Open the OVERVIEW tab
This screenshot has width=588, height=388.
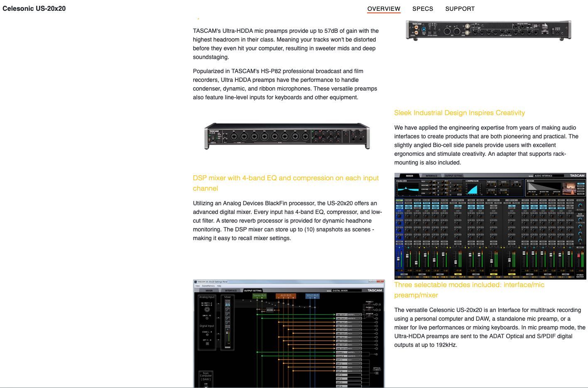[384, 9]
